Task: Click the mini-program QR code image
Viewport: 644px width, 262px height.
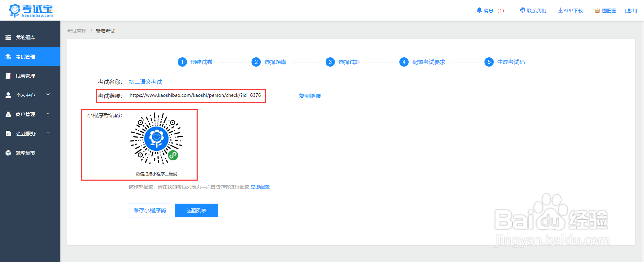Action: pos(156,138)
